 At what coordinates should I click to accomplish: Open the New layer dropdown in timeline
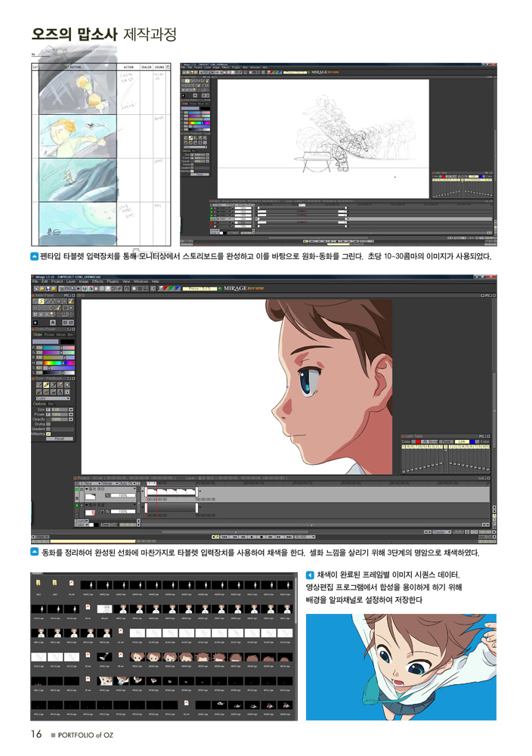(93, 484)
